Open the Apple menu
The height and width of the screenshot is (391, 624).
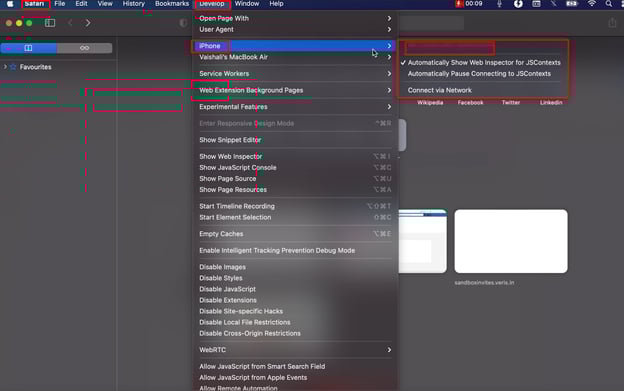[10, 4]
